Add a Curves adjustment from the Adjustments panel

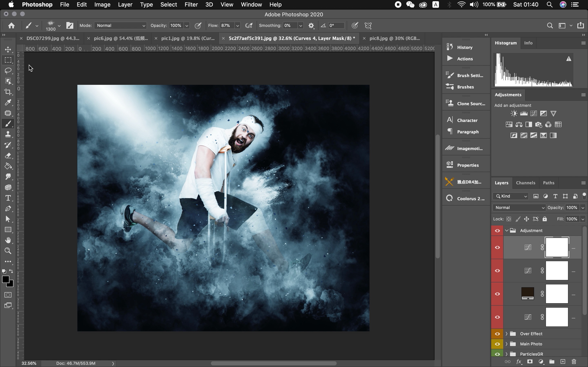pyautogui.click(x=533, y=114)
